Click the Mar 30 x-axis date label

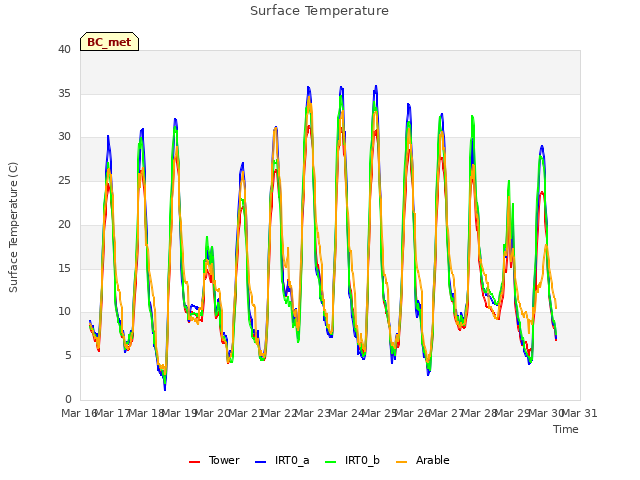point(546,413)
